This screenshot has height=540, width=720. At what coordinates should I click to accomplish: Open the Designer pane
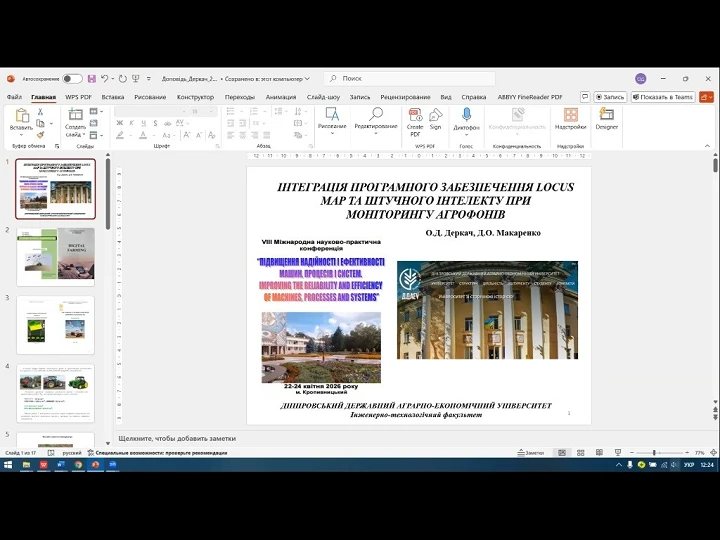[606, 116]
